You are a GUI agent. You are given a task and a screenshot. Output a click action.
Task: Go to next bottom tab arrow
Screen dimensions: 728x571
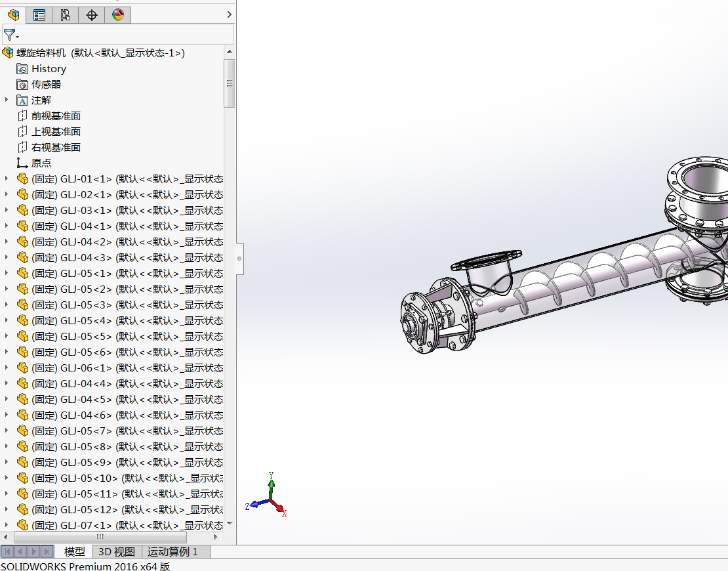tap(33, 551)
